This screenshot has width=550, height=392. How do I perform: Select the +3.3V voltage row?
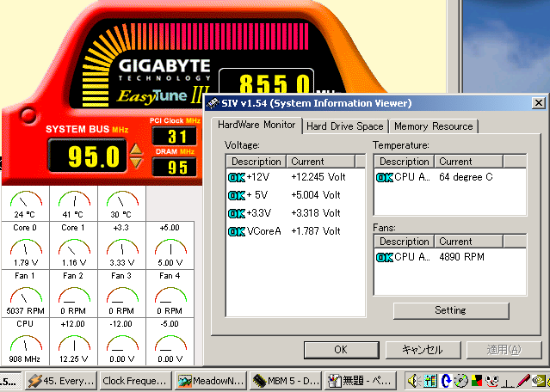pyautogui.click(x=295, y=213)
